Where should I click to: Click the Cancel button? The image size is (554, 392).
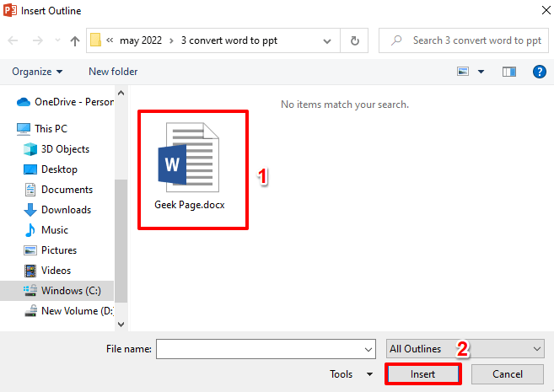(508, 374)
